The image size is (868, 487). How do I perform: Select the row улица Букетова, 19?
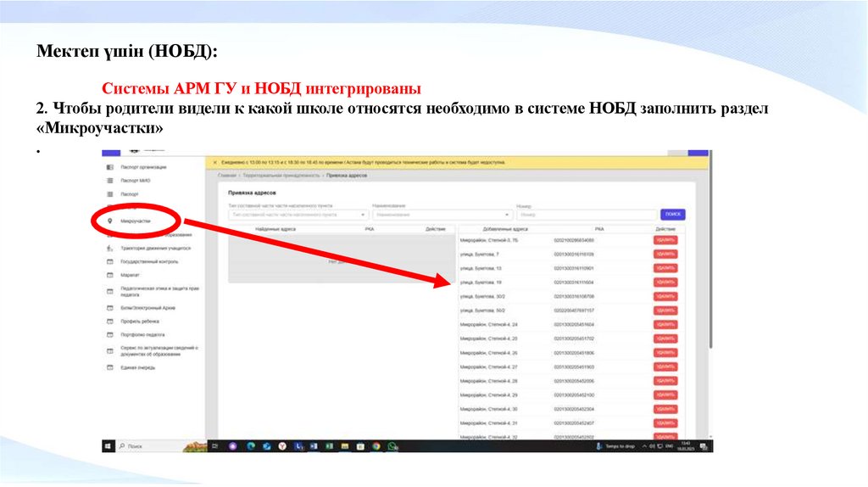(x=571, y=283)
